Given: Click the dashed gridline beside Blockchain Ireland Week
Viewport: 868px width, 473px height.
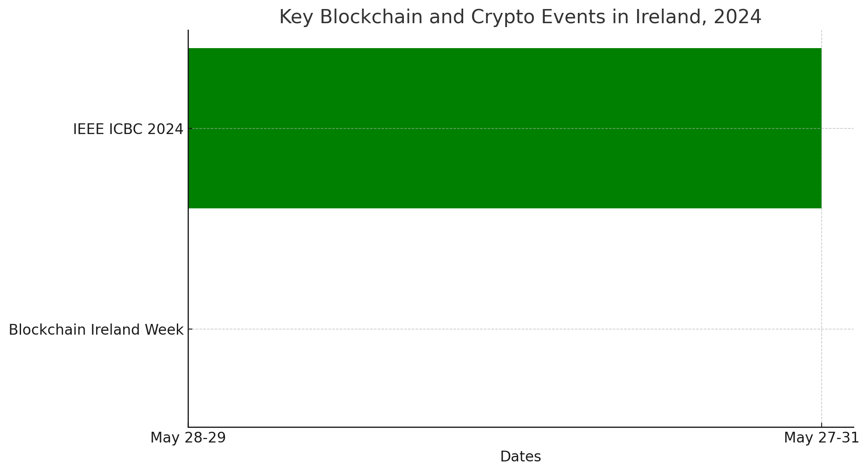Looking at the screenshot, I should [x=521, y=330].
